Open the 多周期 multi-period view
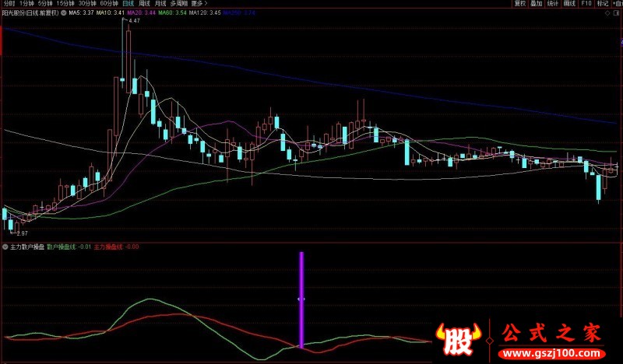 click(x=179, y=3)
